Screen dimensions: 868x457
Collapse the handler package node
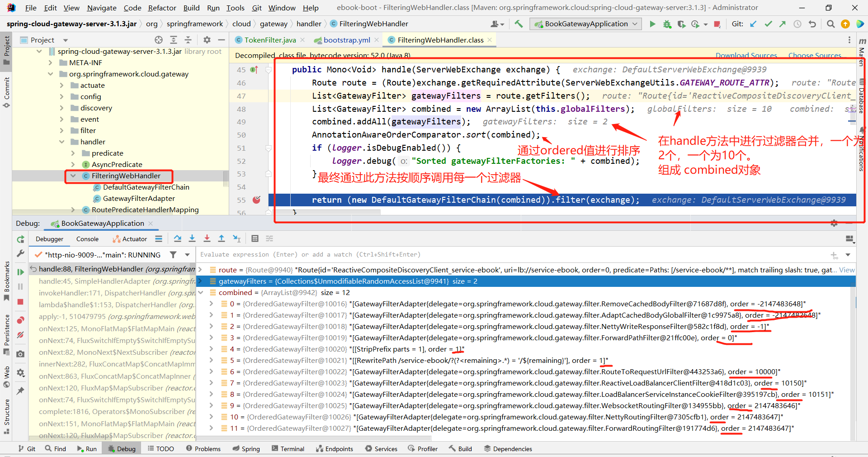click(x=62, y=142)
